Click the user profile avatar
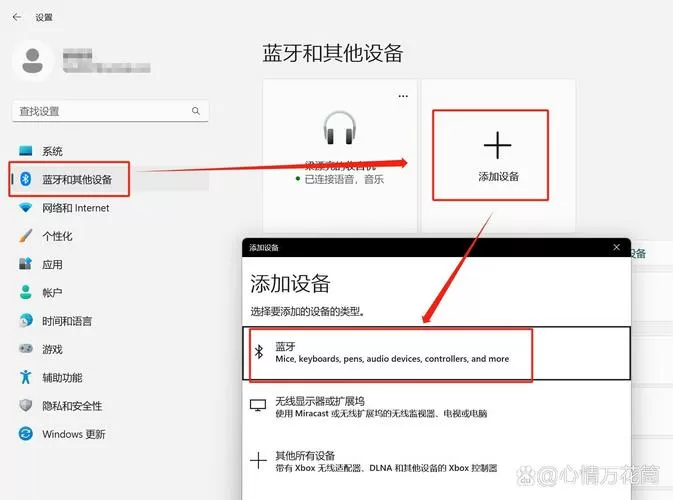The width and height of the screenshot is (673, 500). pyautogui.click(x=32, y=61)
